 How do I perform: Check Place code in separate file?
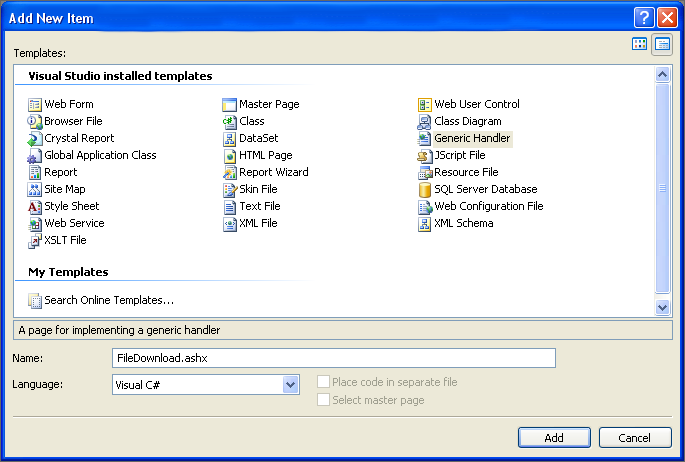[323, 382]
